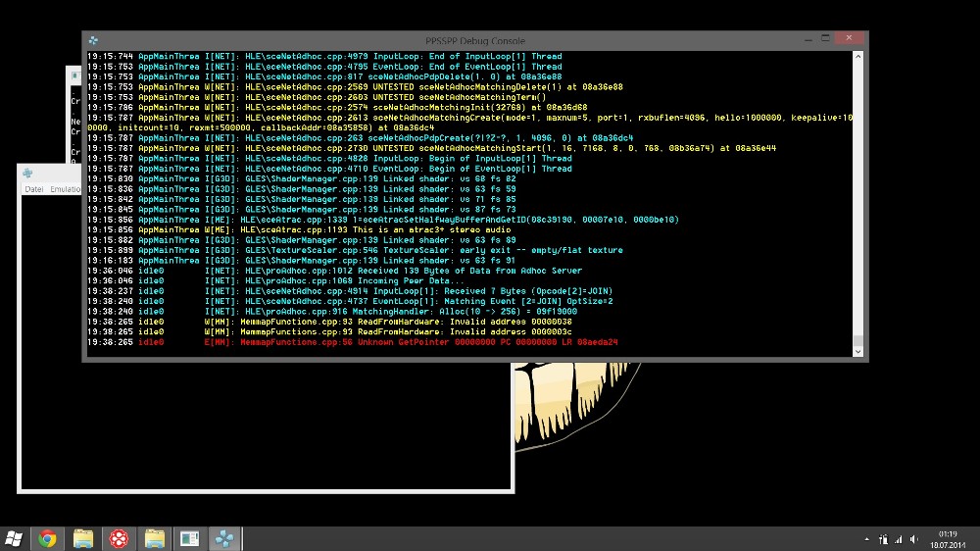
Task: Open the Emulation menu in PPSSPP
Action: (67, 189)
